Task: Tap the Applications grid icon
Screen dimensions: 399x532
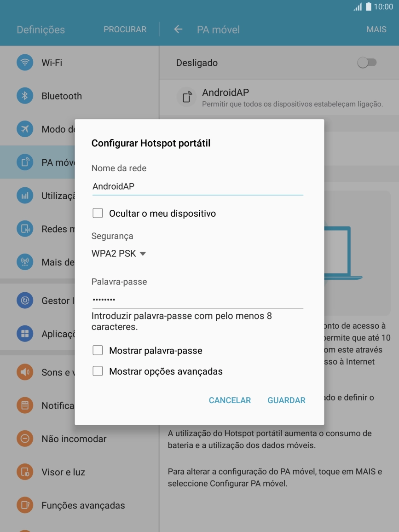Action: [25, 334]
